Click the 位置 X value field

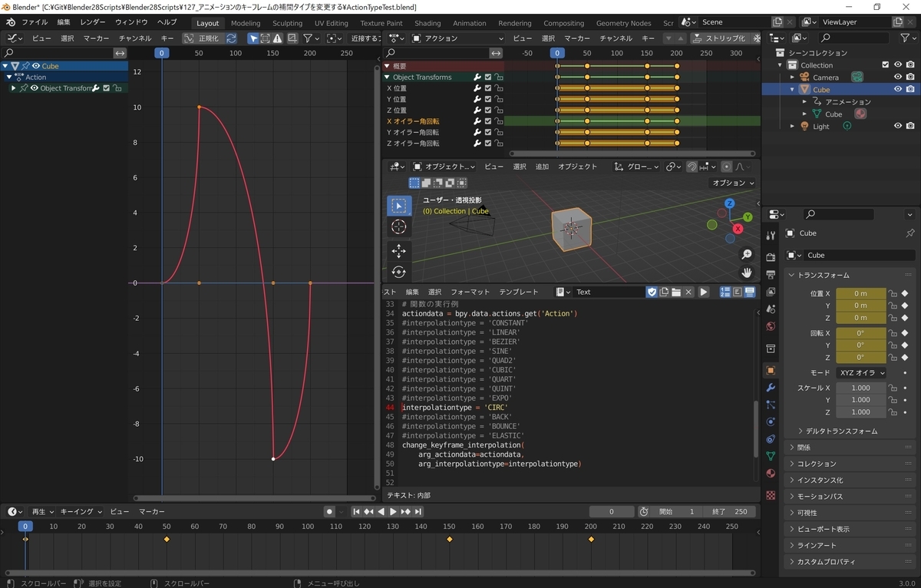click(860, 293)
